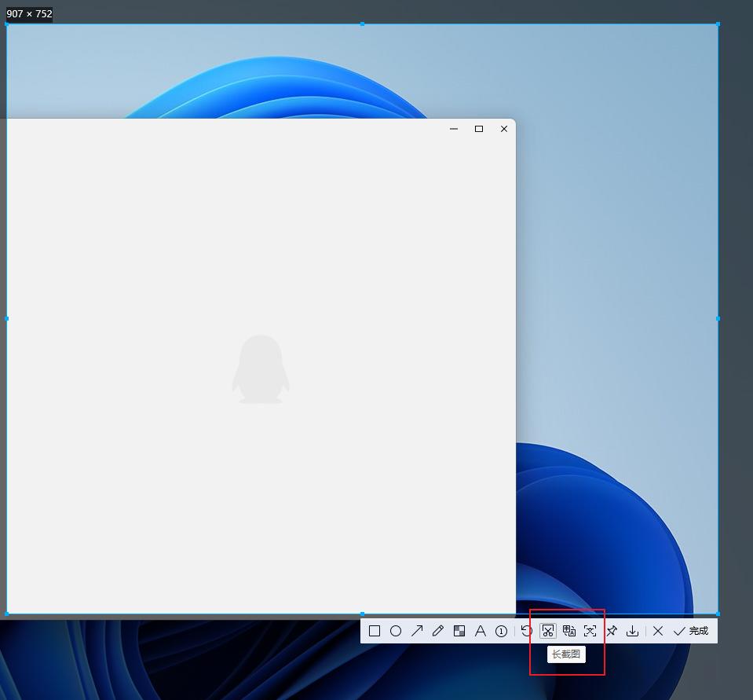Select the ellipse drawing tool

click(396, 631)
